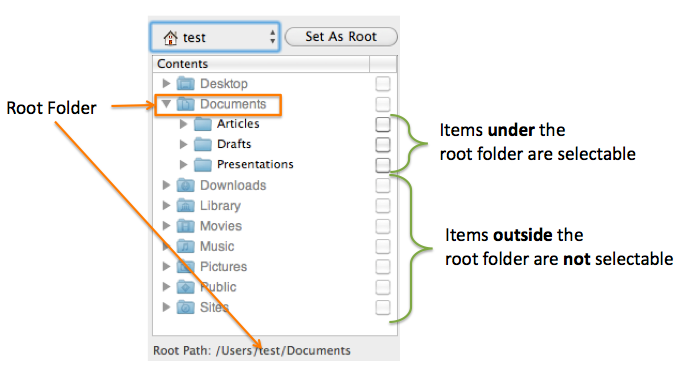Tick the Sites row checkbox

click(x=383, y=307)
